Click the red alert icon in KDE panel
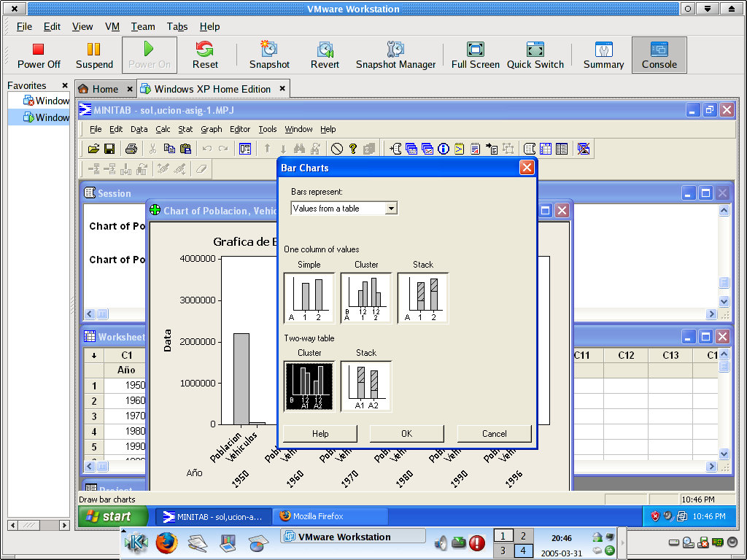Screen dimensions: 747x560 pos(477,542)
